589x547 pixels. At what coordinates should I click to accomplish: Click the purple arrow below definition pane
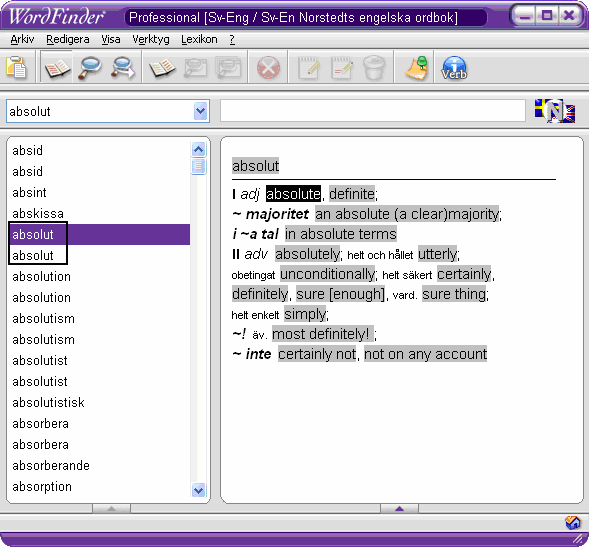[x=399, y=509]
